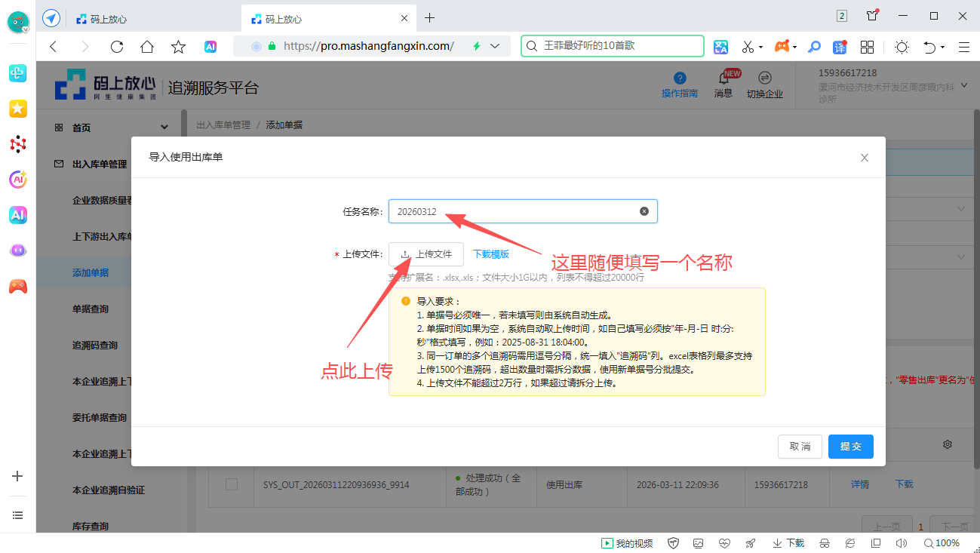Open a new tab with plus button

(429, 18)
